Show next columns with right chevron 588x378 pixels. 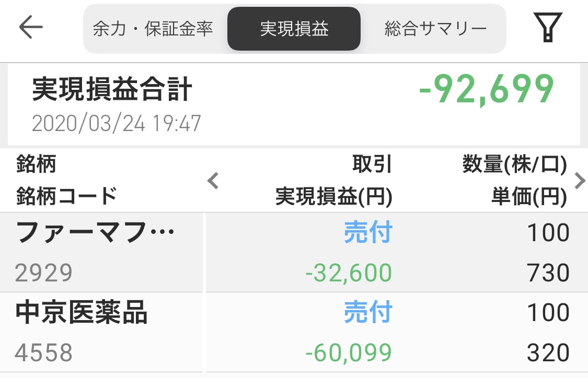[580, 181]
